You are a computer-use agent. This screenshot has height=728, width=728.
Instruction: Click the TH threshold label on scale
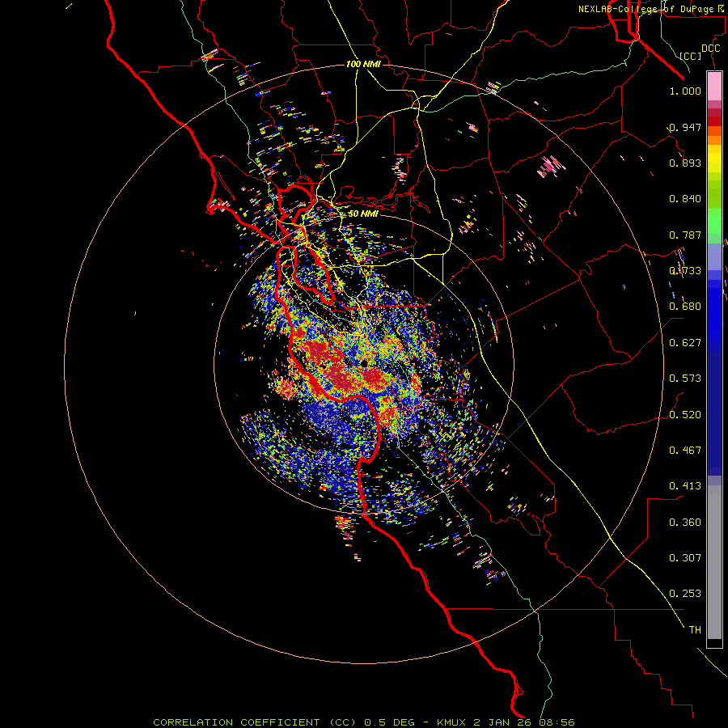(695, 630)
